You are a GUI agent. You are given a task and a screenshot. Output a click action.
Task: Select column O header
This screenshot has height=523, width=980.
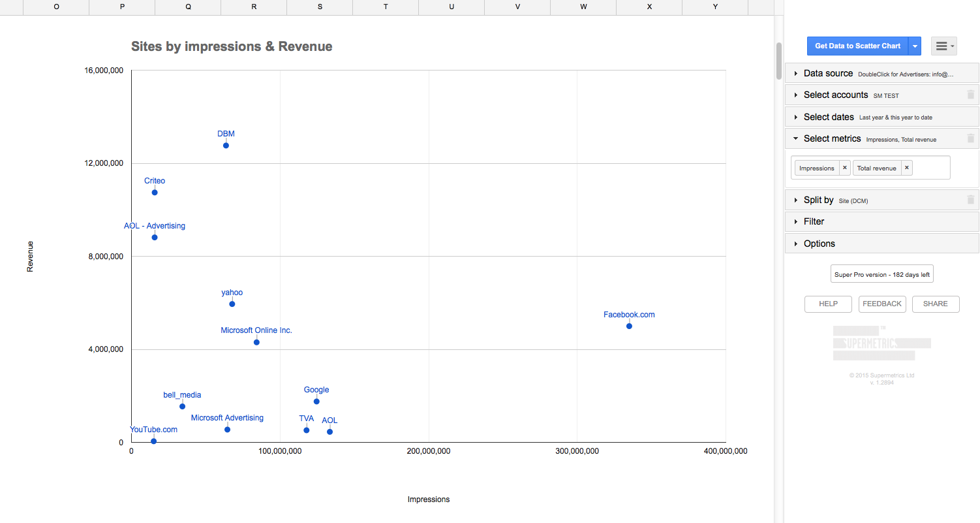[56, 7]
